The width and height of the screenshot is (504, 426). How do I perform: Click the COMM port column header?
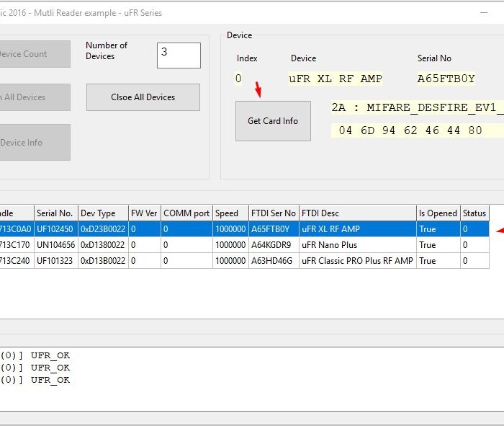[x=186, y=213]
